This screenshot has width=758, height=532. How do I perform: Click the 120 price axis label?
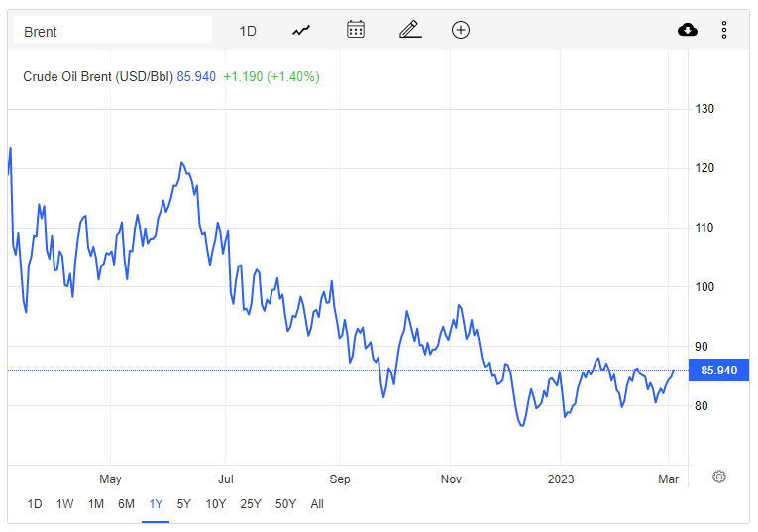pyautogui.click(x=704, y=168)
